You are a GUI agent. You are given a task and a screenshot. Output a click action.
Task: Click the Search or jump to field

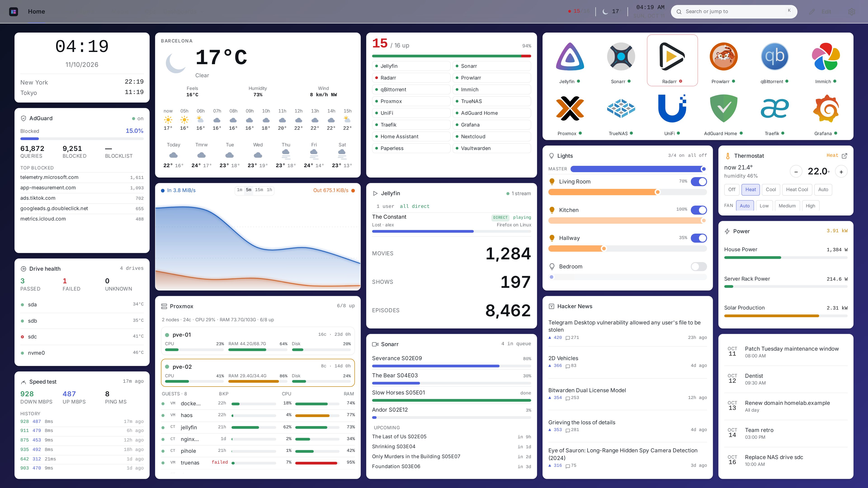coord(734,12)
